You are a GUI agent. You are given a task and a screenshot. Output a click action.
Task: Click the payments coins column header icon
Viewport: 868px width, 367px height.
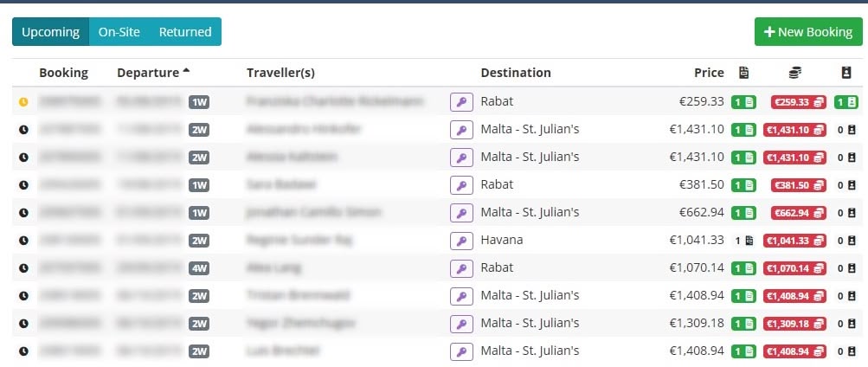point(794,73)
